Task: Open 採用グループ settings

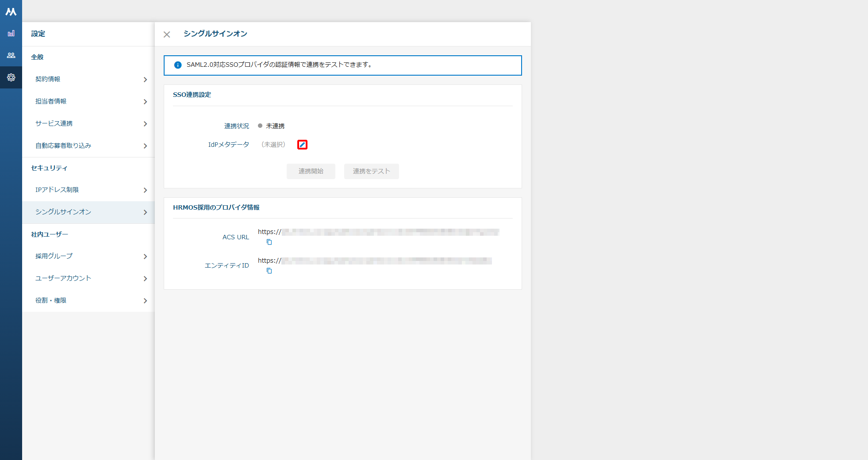Action: tap(88, 256)
